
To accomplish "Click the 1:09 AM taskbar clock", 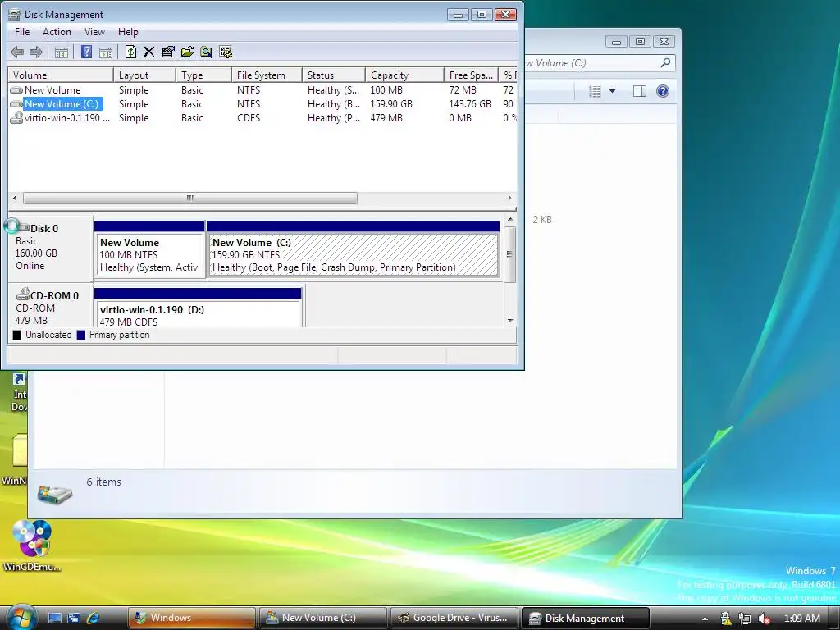I will pyautogui.click(x=802, y=619).
